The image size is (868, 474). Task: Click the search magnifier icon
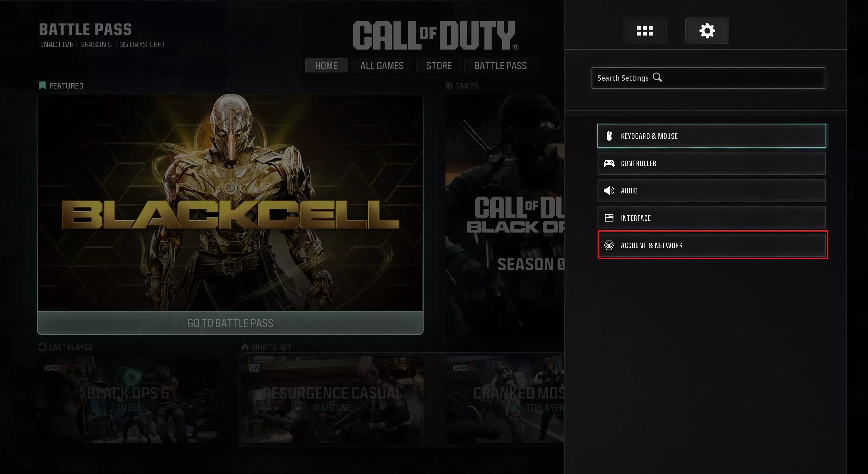pos(657,78)
